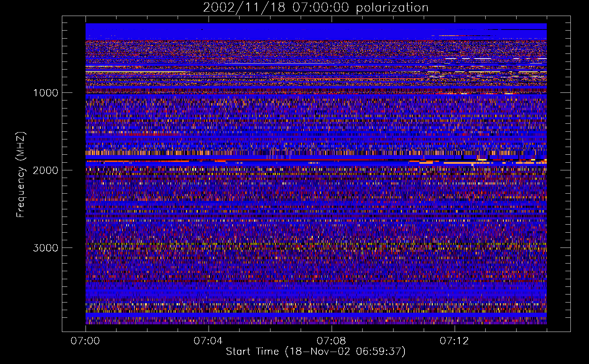Click the plot title '2002/11/18 07:00:00 polarization'
The image size is (589, 364).
(x=316, y=8)
